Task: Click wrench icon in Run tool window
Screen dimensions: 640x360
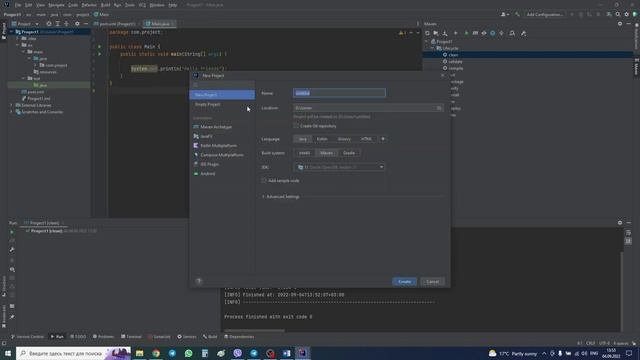Action: click(x=12, y=249)
